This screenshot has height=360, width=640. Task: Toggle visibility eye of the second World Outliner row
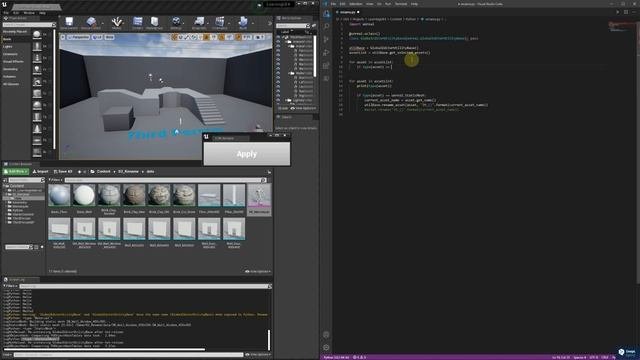[x=278, y=42]
